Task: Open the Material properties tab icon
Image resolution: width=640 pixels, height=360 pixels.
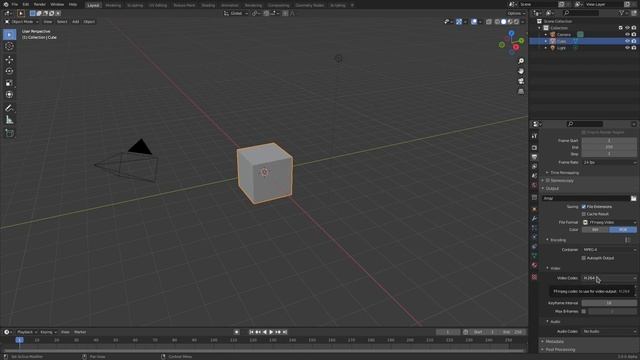Action: 534,265
